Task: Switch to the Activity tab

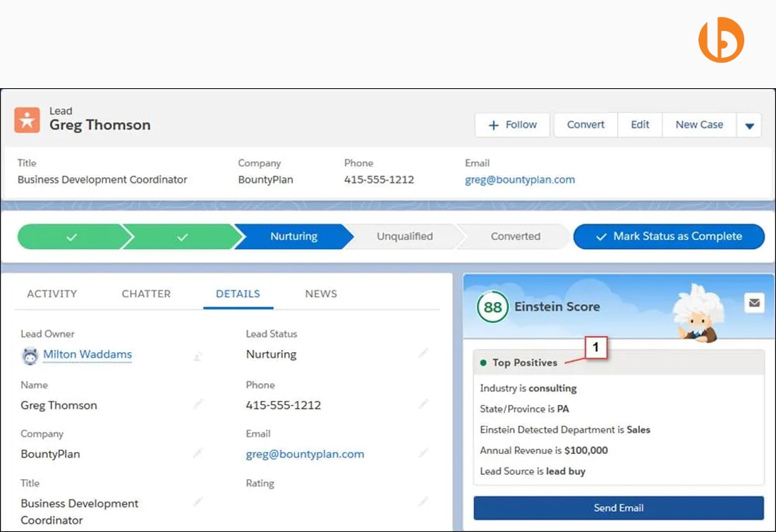Action: coord(52,294)
